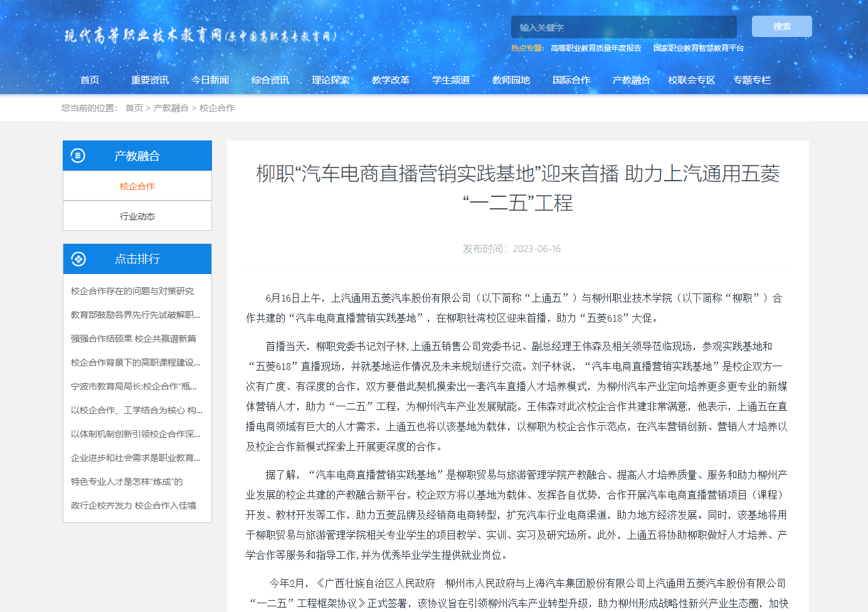Click the 产教融合 sidebar header icon
Image resolution: width=868 pixels, height=612 pixels.
pos(78,156)
